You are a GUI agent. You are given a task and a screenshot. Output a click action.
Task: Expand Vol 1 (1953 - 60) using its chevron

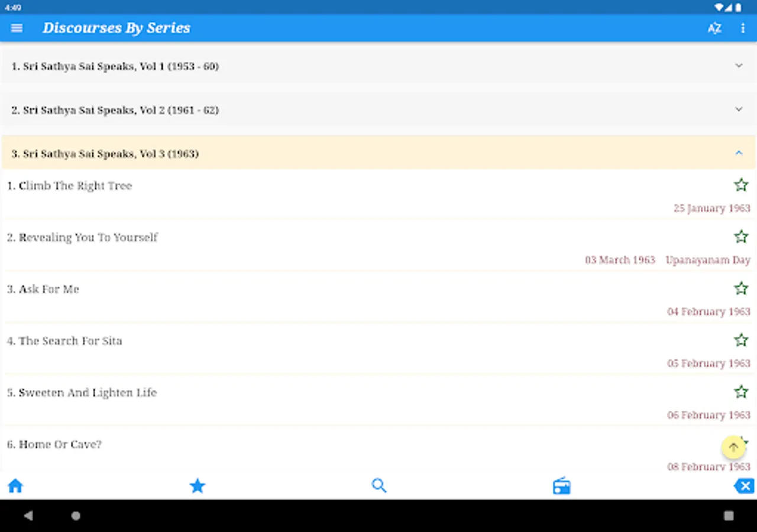tap(739, 66)
